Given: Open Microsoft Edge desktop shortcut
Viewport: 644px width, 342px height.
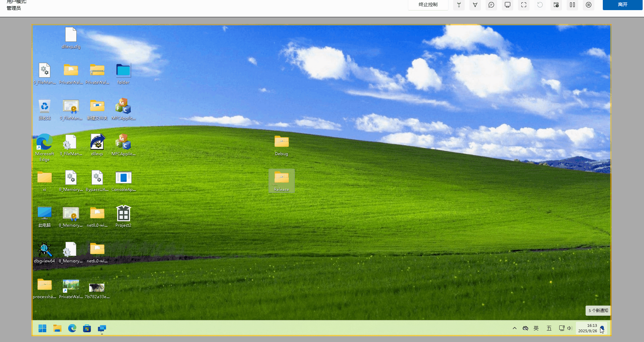Looking at the screenshot, I should point(45,148).
